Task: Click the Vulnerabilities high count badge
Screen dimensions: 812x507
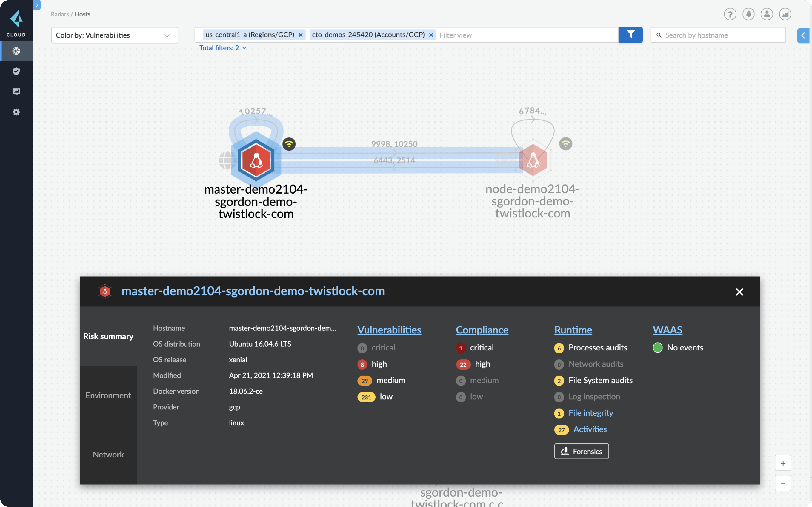Action: (x=362, y=363)
